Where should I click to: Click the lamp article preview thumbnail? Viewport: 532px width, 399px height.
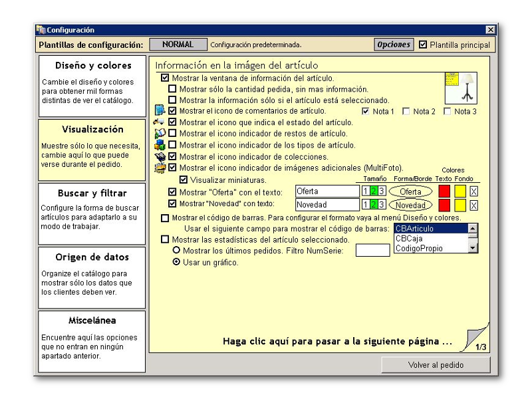(461, 88)
